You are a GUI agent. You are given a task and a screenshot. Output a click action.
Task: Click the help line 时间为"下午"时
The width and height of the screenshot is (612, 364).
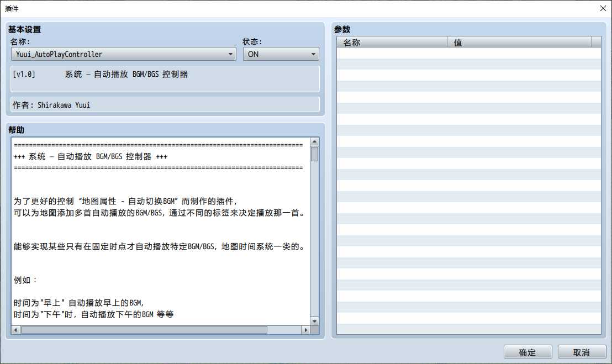coord(94,314)
